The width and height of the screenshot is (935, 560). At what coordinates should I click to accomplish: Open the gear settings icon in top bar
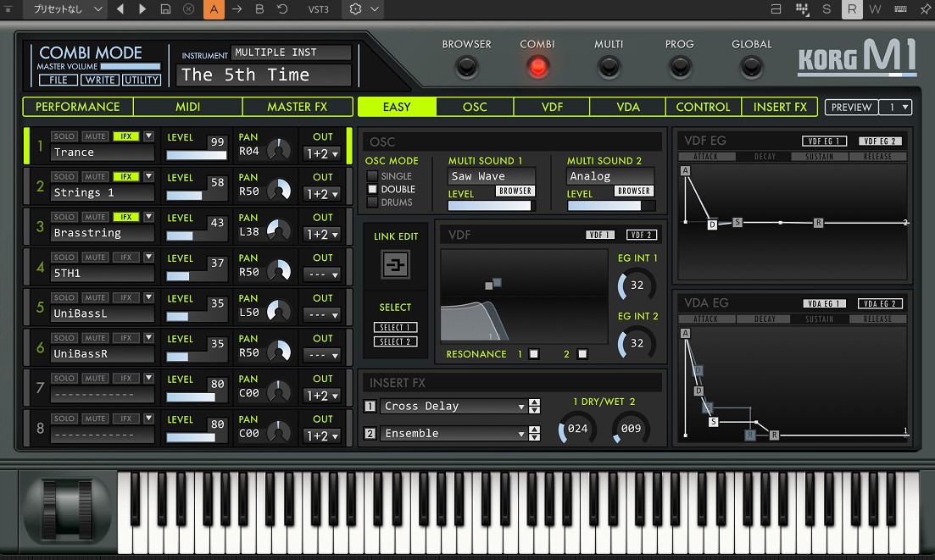click(x=355, y=9)
